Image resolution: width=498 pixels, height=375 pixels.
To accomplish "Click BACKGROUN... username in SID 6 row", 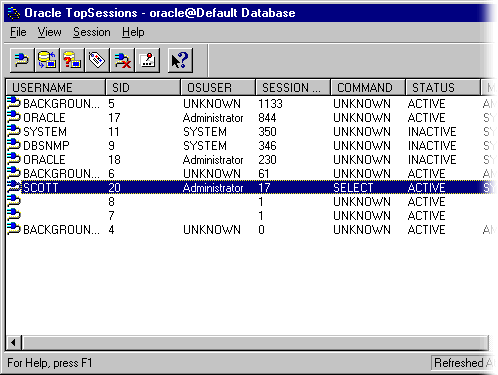I will point(61,174).
